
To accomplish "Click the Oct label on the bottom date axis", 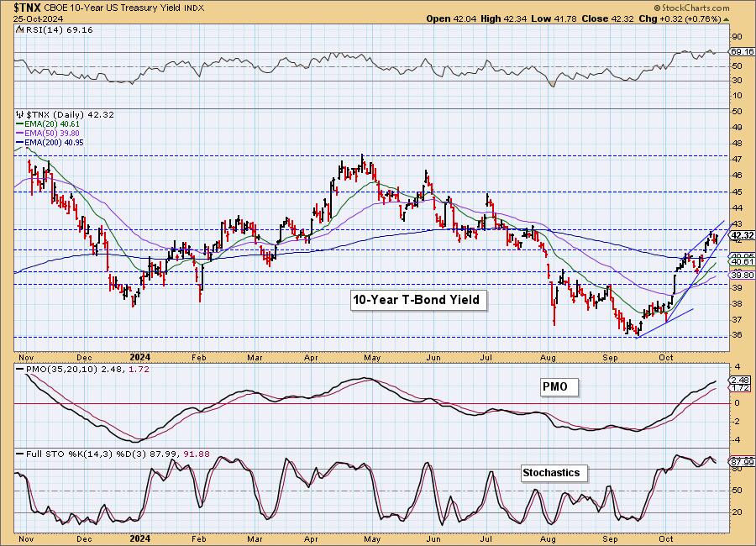I will [x=666, y=538].
